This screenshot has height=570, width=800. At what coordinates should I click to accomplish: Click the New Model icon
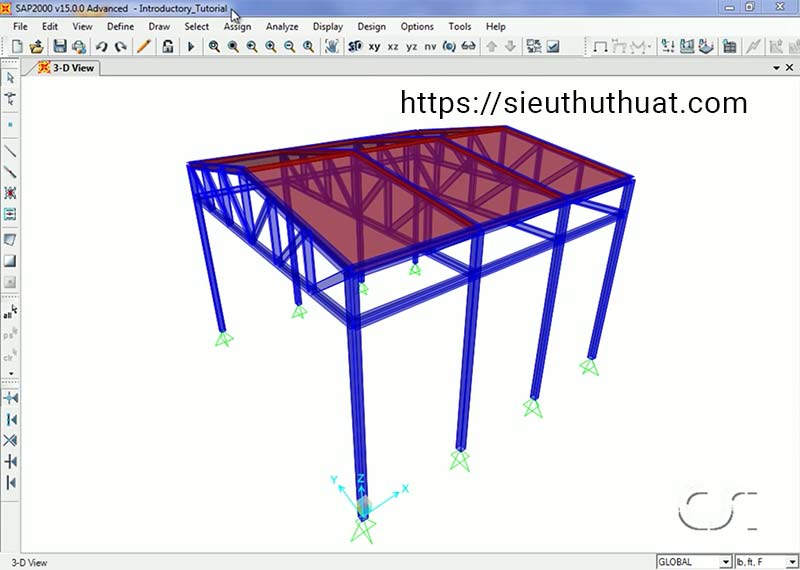(17, 47)
